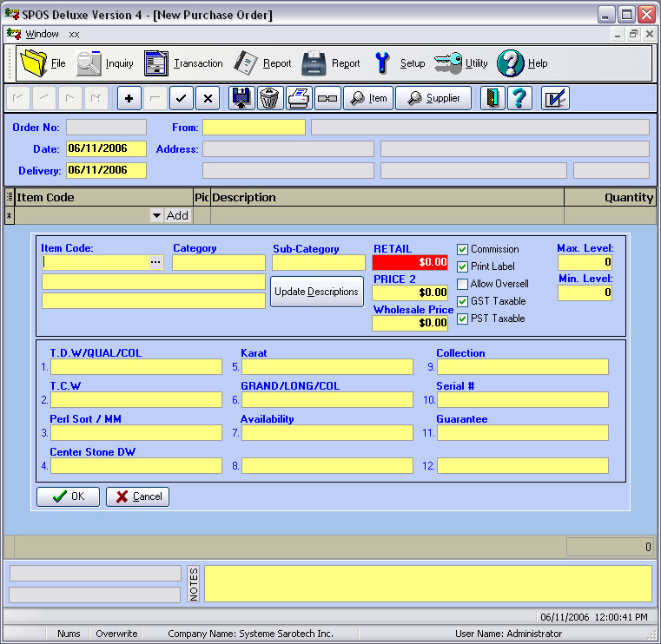Open the Utility keys icon
The image size is (661, 644).
coord(448,63)
